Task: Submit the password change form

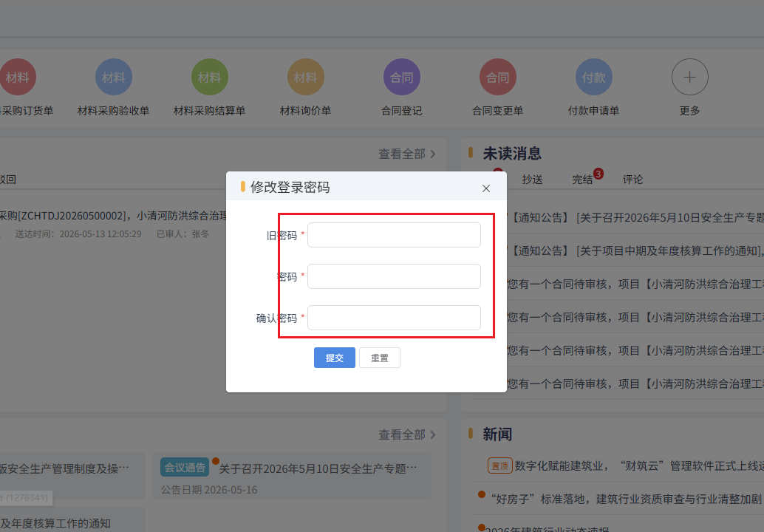Action: point(334,358)
